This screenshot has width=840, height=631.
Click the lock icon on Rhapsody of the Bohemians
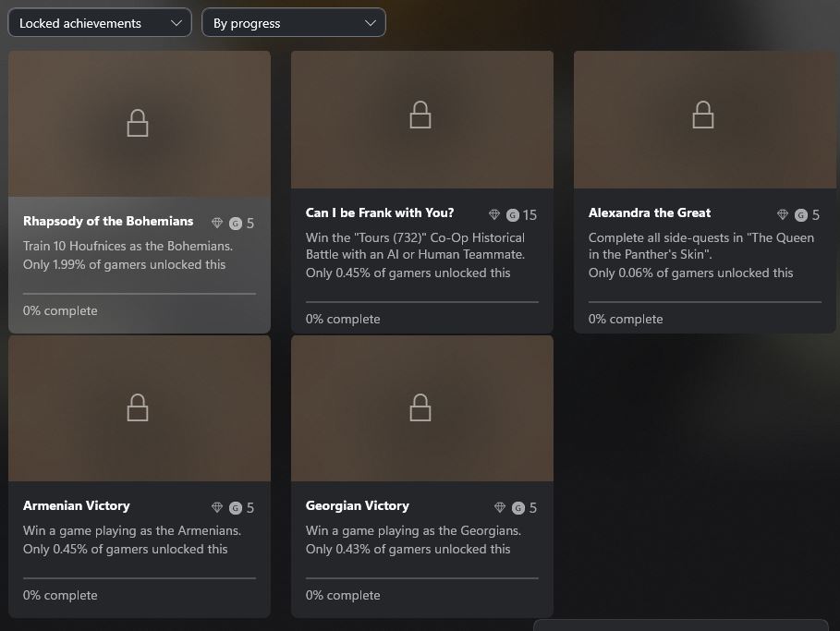138,123
